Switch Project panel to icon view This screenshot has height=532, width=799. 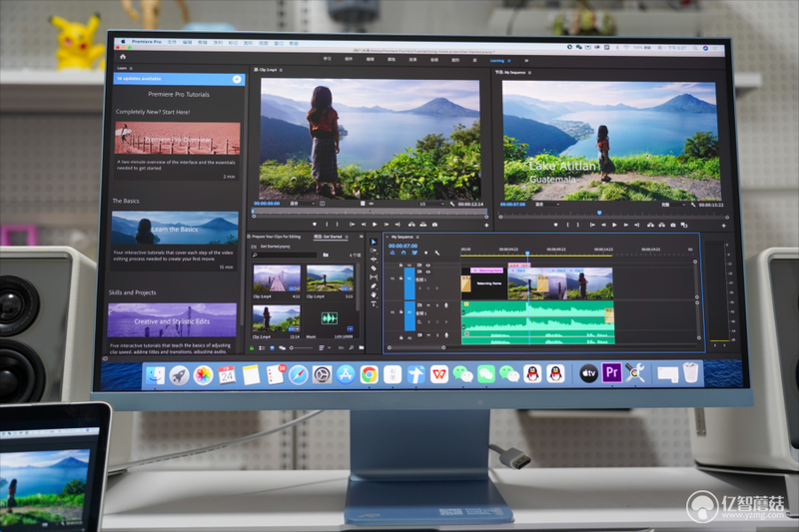pyautogui.click(x=272, y=348)
